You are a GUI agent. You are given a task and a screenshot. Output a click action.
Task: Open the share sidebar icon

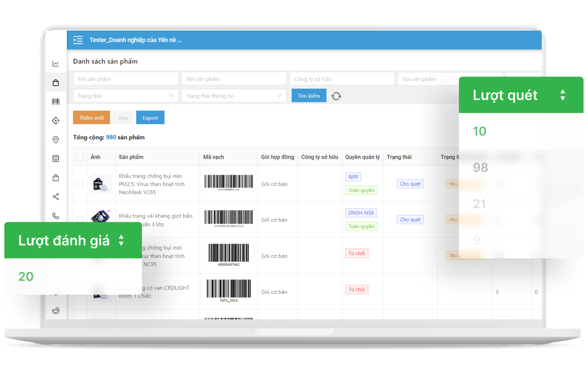(x=56, y=197)
